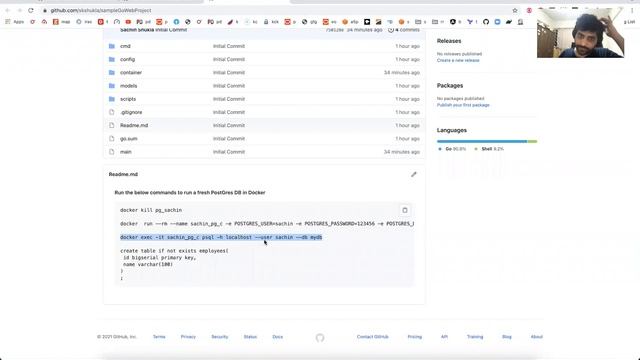Open the config directory link

127,59
